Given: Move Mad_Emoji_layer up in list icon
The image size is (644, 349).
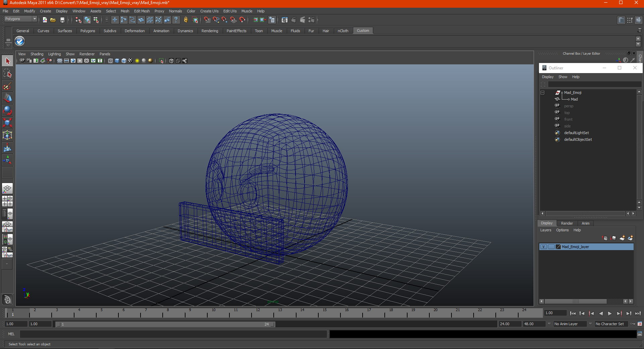Looking at the screenshot, I should point(605,238).
